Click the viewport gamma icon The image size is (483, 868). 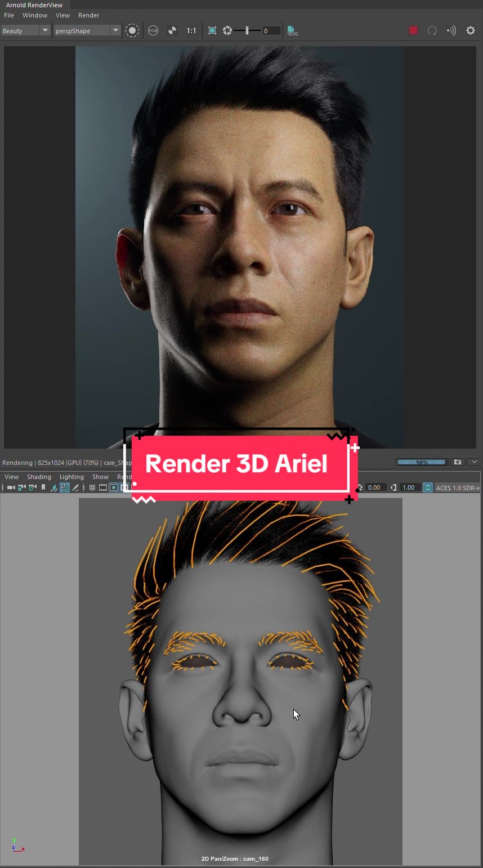[x=393, y=487]
